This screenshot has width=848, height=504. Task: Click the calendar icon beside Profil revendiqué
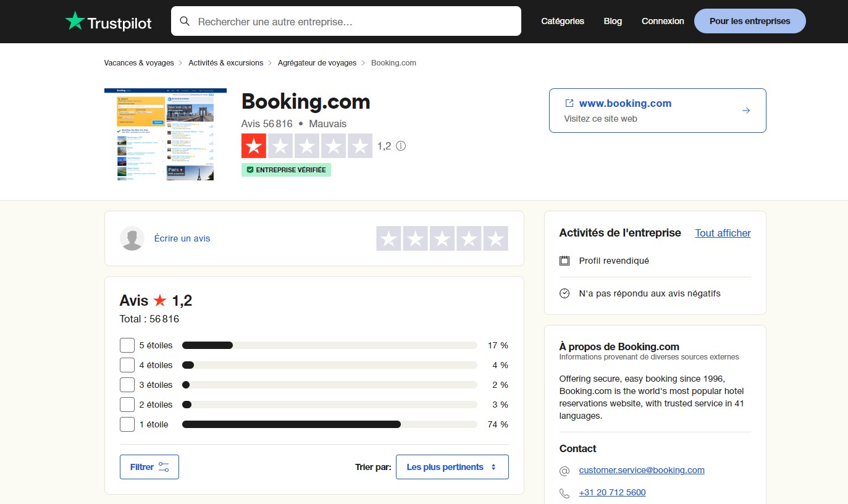coord(565,261)
